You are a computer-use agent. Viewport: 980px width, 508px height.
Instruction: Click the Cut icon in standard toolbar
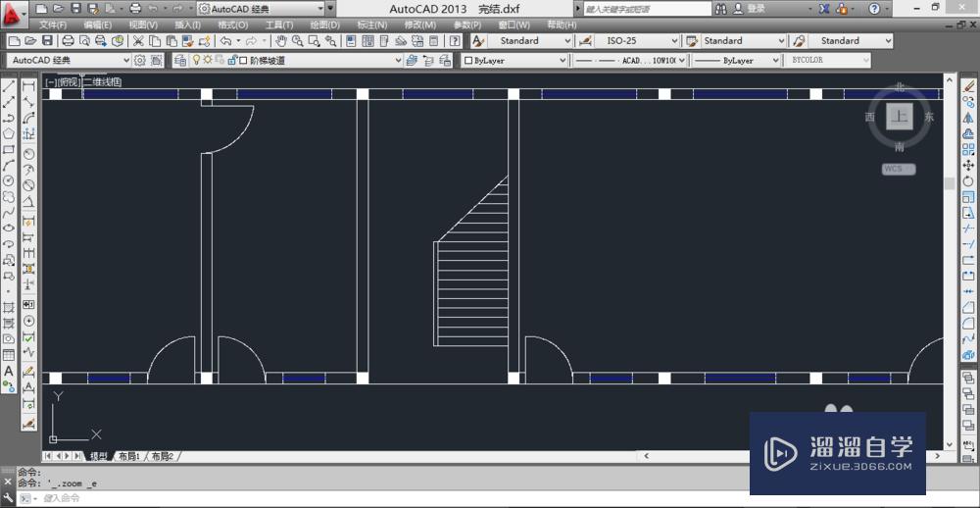[138, 40]
